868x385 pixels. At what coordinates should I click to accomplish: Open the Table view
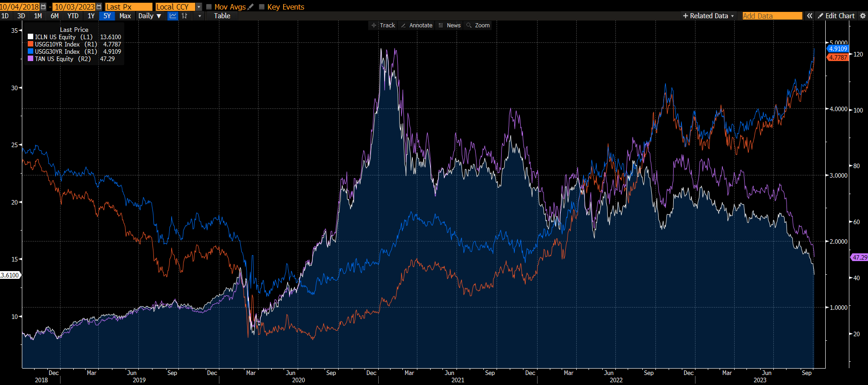point(222,16)
